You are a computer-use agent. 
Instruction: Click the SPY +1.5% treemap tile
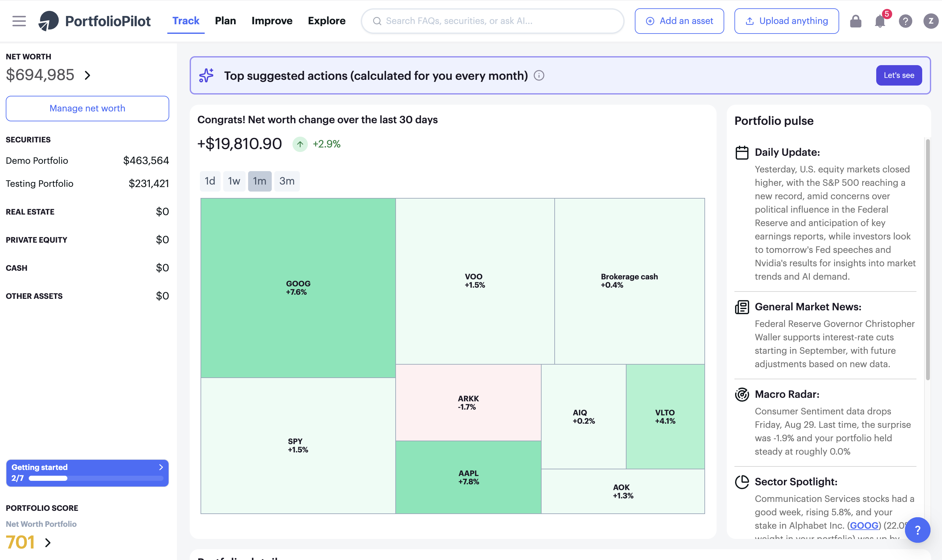point(298,446)
